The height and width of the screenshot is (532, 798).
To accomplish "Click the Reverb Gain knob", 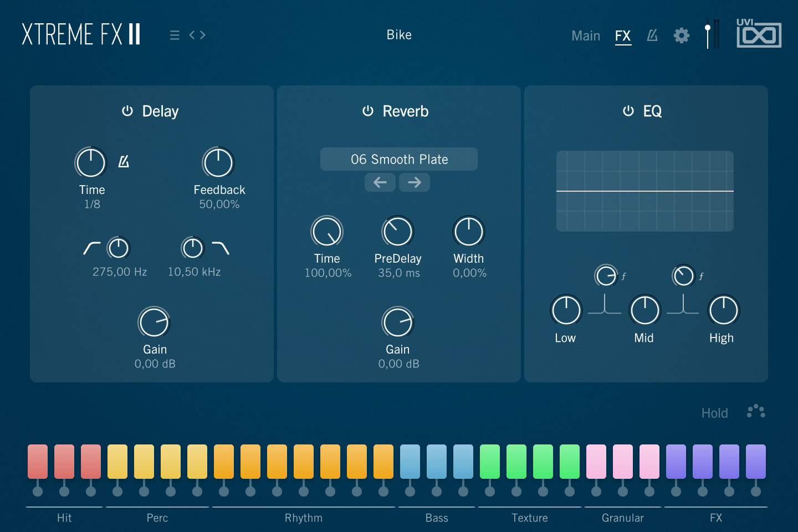I will pyautogui.click(x=398, y=323).
